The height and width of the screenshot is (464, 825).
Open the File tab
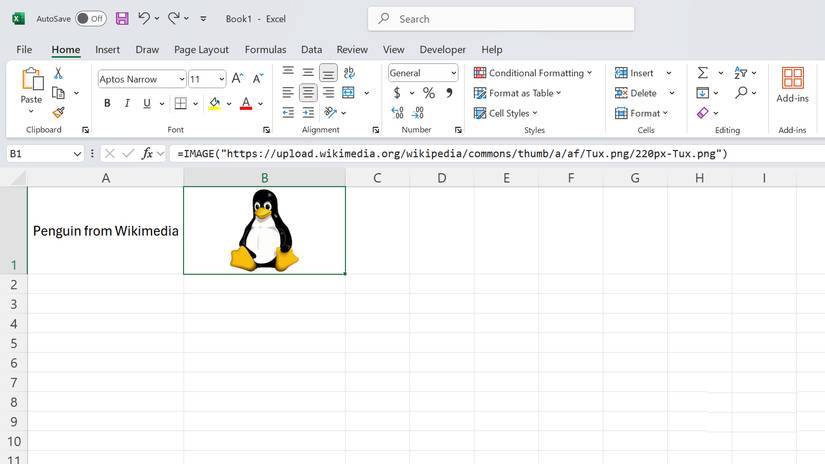click(24, 49)
